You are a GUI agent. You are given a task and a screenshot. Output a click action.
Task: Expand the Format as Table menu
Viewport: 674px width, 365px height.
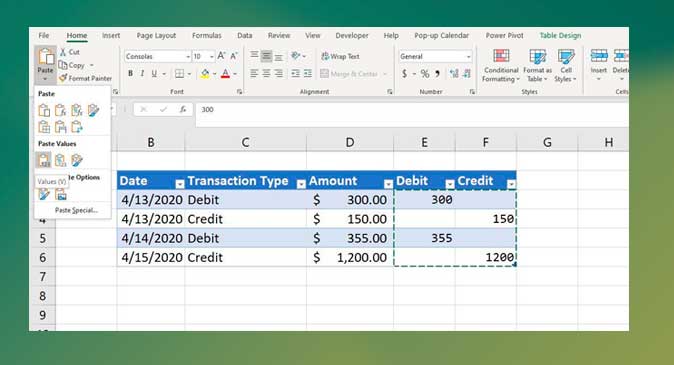tap(537, 65)
